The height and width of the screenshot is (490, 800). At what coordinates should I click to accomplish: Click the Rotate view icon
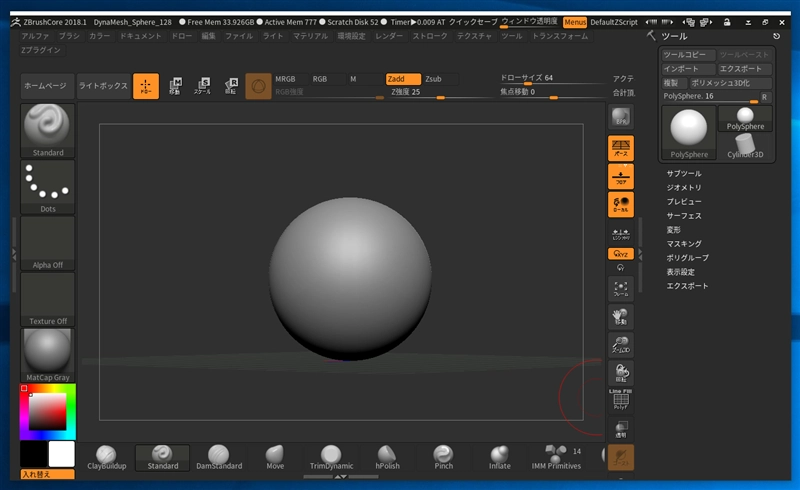pos(620,373)
